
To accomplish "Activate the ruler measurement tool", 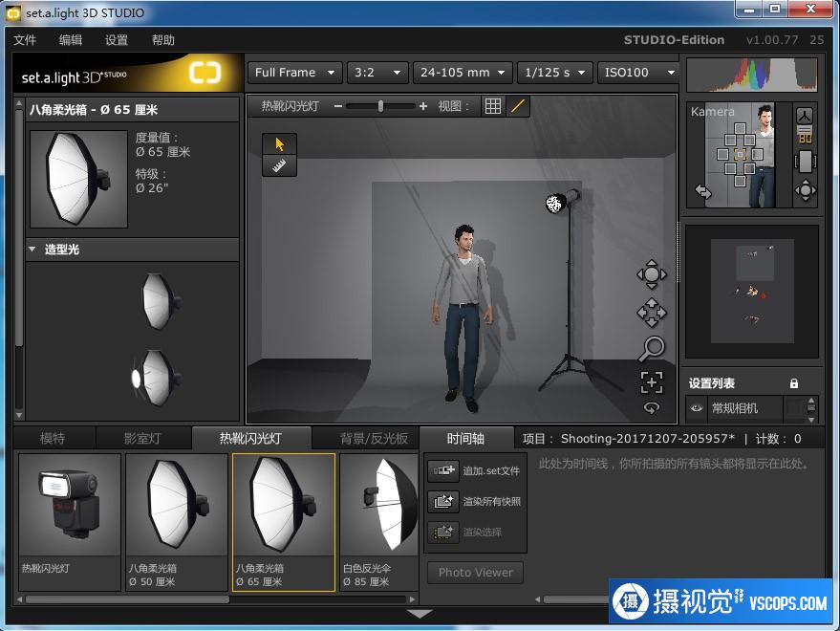I will pyautogui.click(x=279, y=165).
